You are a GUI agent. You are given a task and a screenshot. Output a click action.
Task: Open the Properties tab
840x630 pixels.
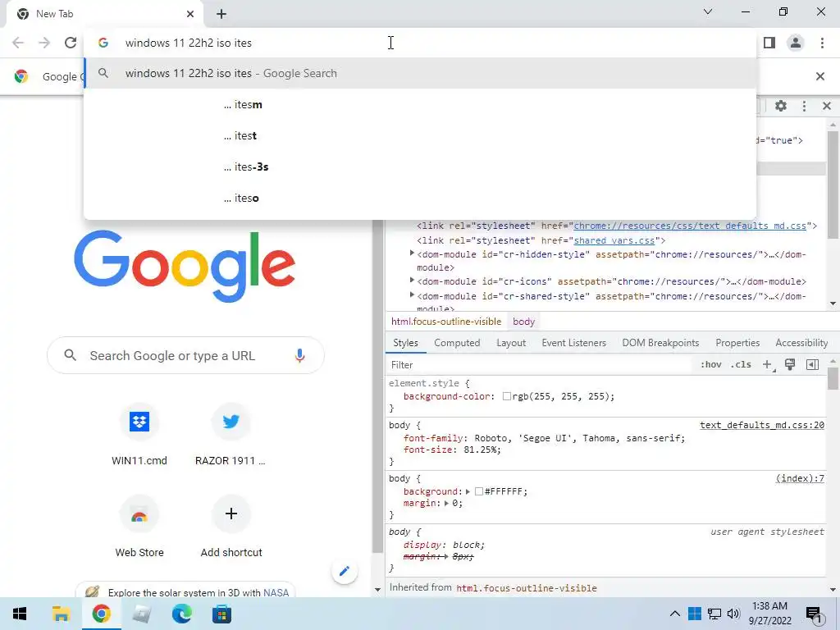(x=737, y=343)
